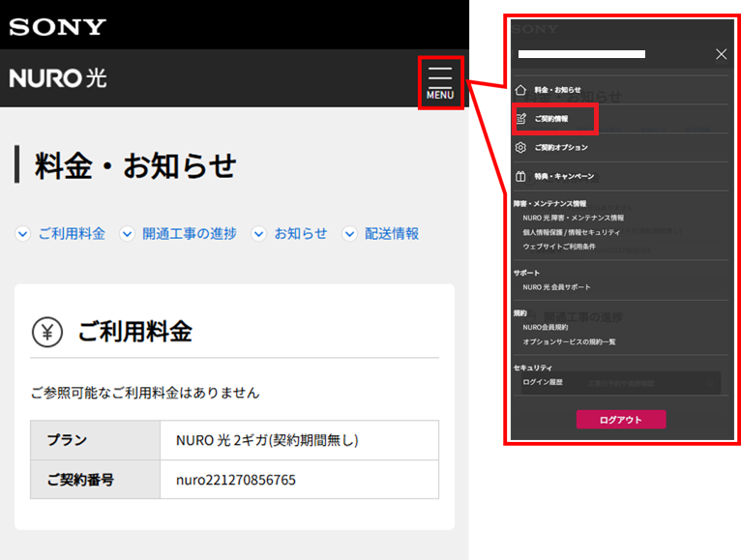741x560 pixels.
Task: Select 特典・キャンペーン in side menu
Action: click(x=564, y=176)
